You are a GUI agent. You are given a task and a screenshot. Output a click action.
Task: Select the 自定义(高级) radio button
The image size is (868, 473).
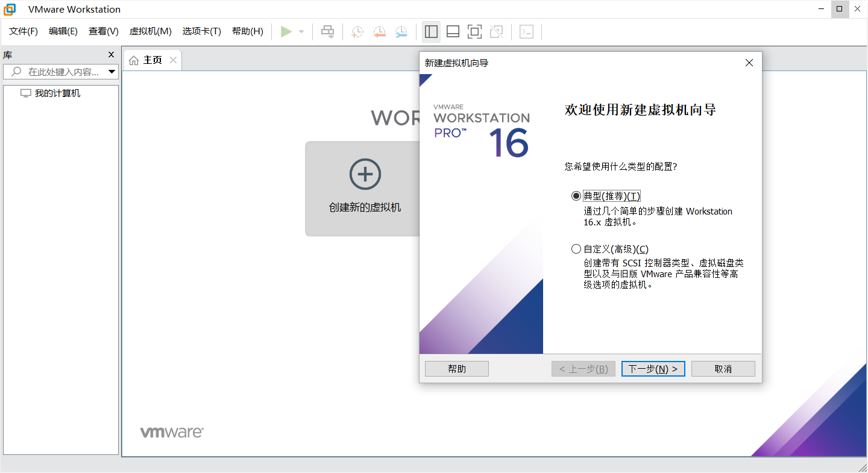576,248
